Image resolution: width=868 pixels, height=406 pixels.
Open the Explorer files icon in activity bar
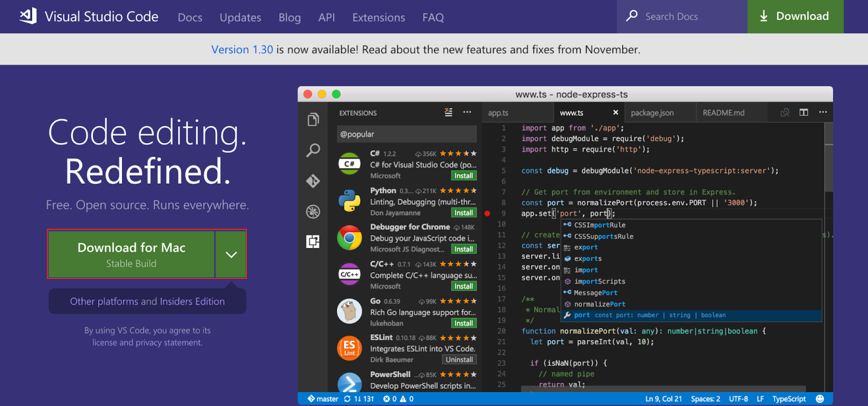pyautogui.click(x=313, y=119)
